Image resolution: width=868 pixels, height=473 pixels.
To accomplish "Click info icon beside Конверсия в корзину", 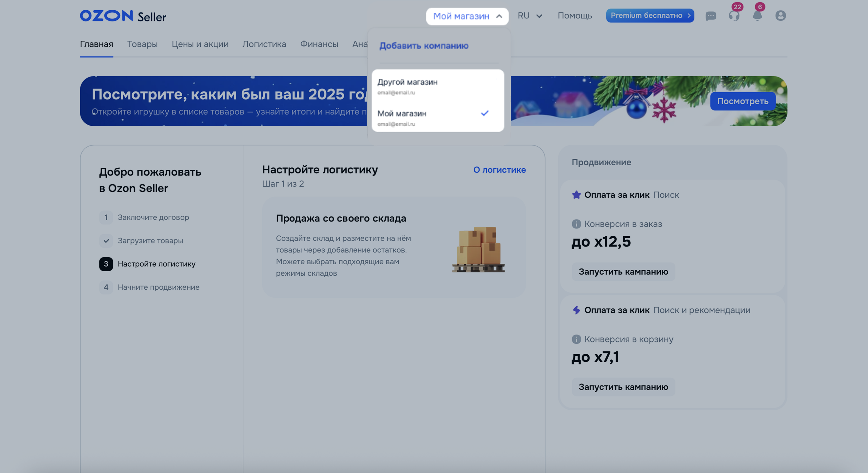I will click(576, 339).
